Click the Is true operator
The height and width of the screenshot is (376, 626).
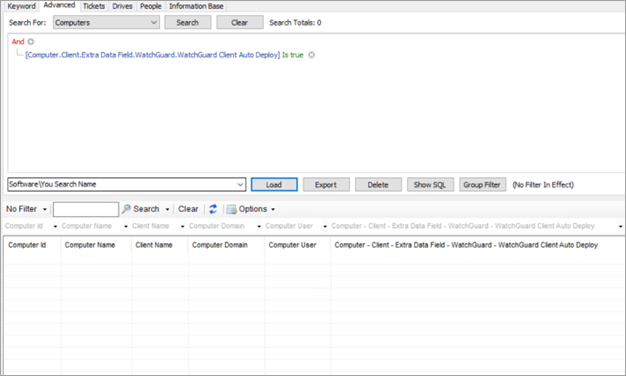coord(293,55)
